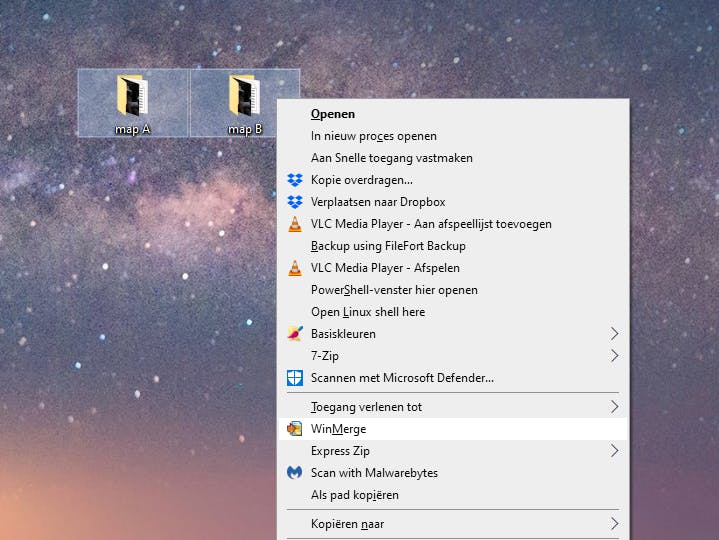Open the Kopiëren naar entry

453,523
